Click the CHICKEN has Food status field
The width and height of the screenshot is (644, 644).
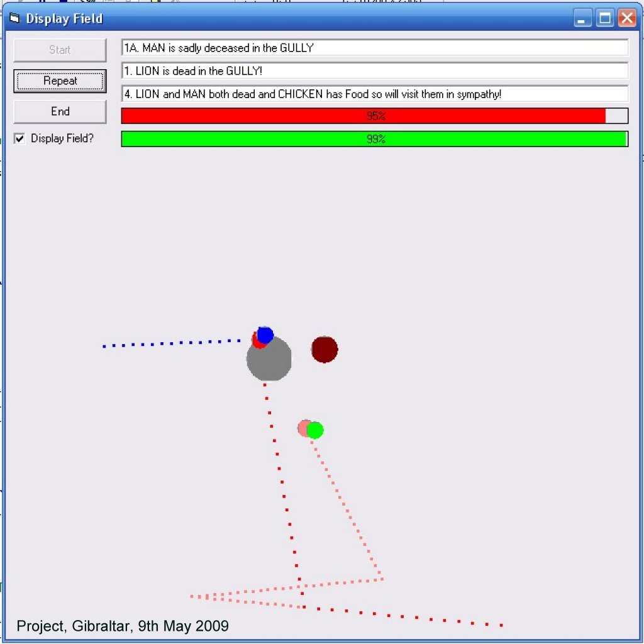coord(375,94)
